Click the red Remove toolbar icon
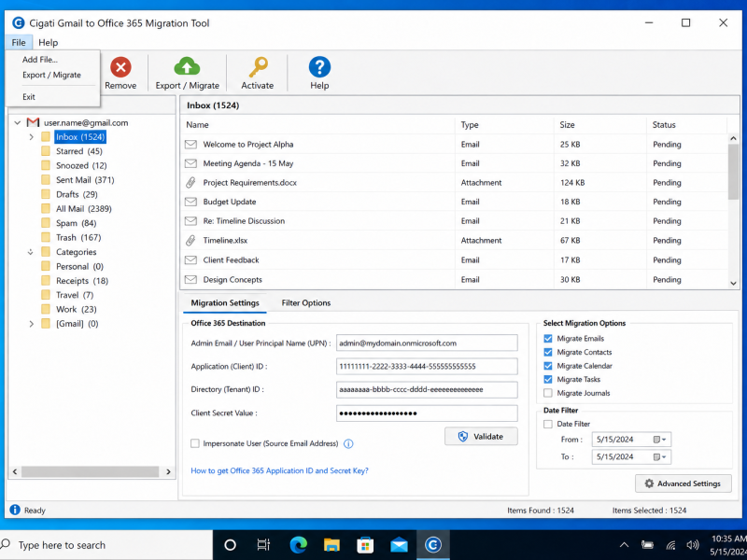 pyautogui.click(x=120, y=67)
